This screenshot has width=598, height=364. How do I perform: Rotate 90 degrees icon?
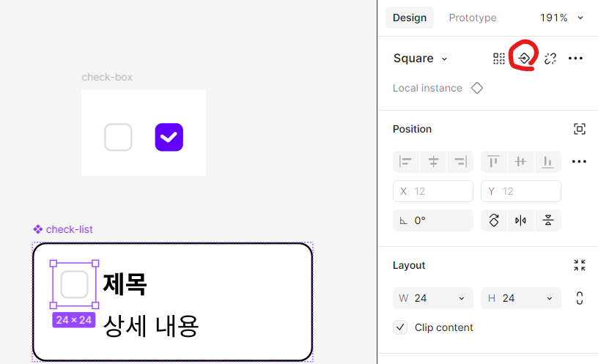[494, 220]
